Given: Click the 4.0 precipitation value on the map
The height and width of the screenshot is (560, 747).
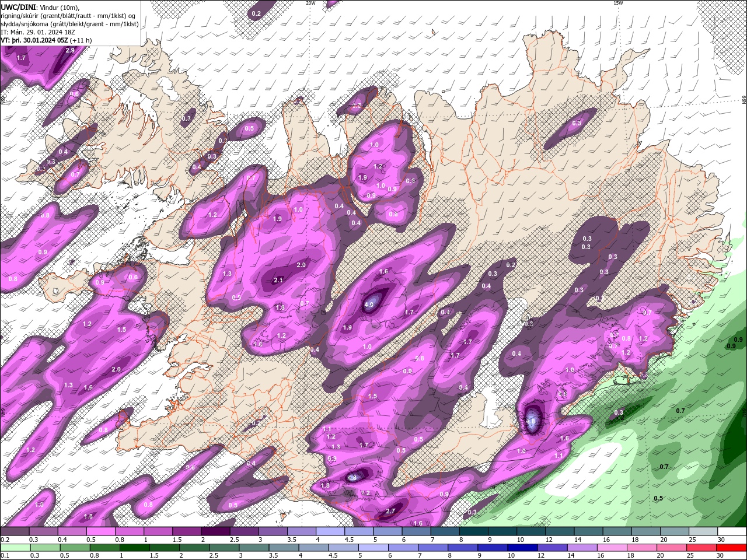Looking at the screenshot, I should tap(369, 304).
